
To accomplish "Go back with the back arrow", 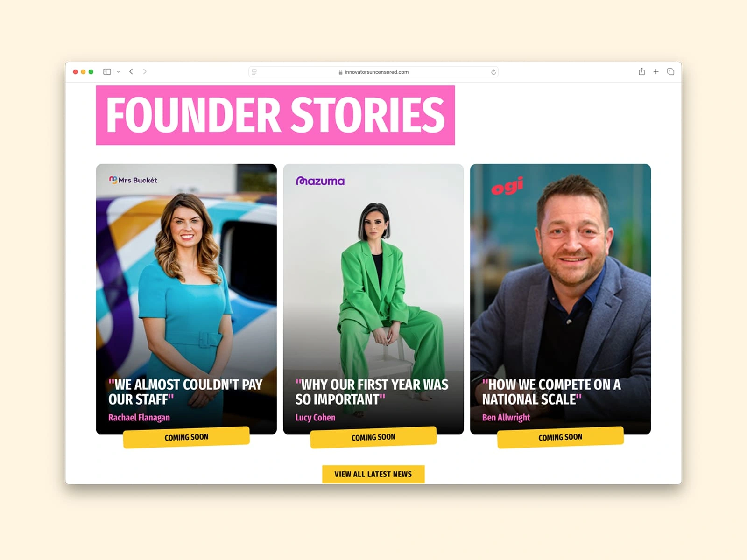I will pyautogui.click(x=131, y=72).
